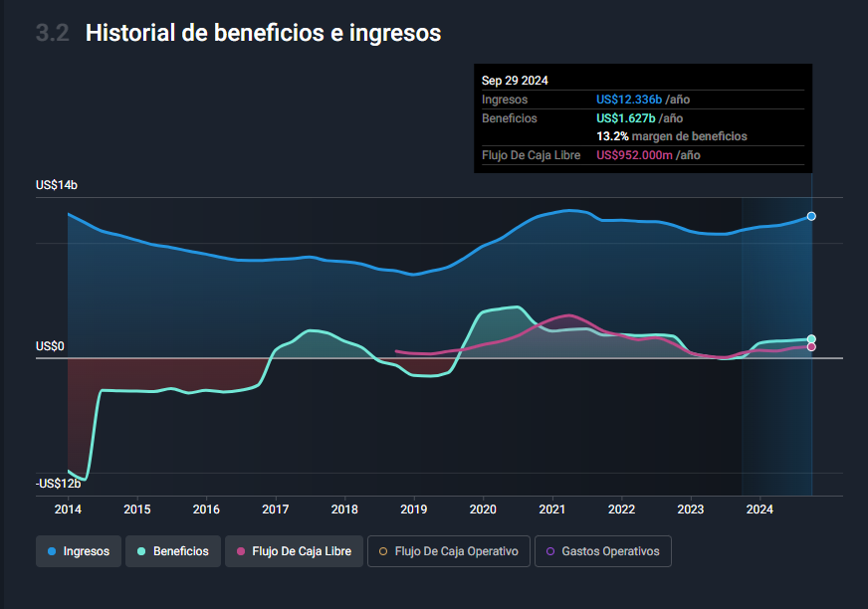Click the 2022 x-axis label

coord(621,509)
